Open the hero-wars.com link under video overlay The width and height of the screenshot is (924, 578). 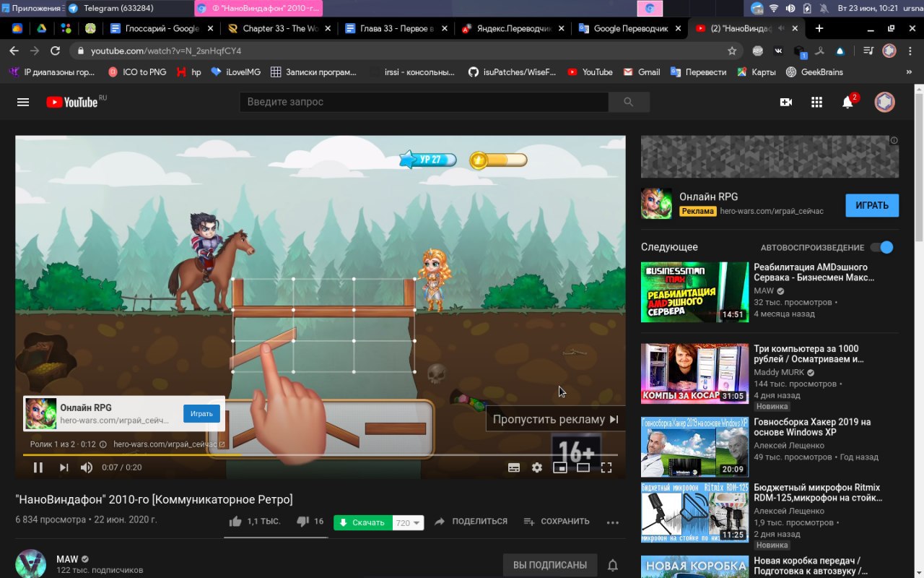tap(169, 445)
